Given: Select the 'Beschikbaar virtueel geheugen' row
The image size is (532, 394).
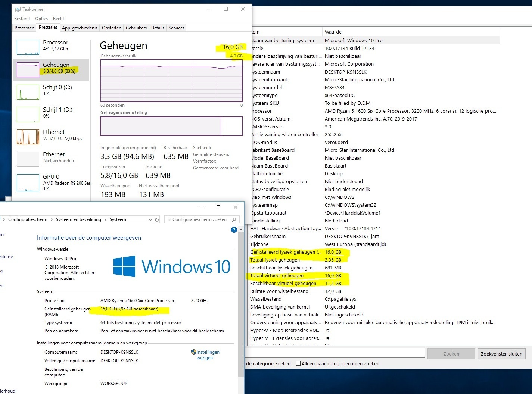Looking at the screenshot, I should click(x=374, y=283).
